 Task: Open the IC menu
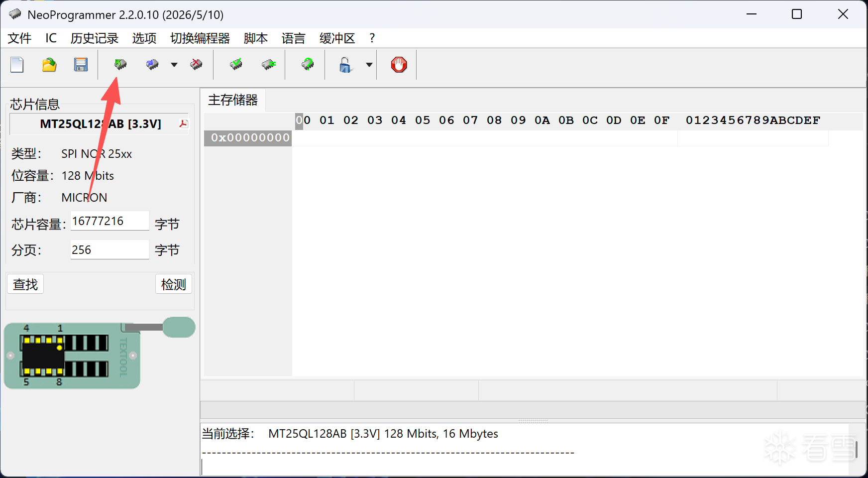51,38
